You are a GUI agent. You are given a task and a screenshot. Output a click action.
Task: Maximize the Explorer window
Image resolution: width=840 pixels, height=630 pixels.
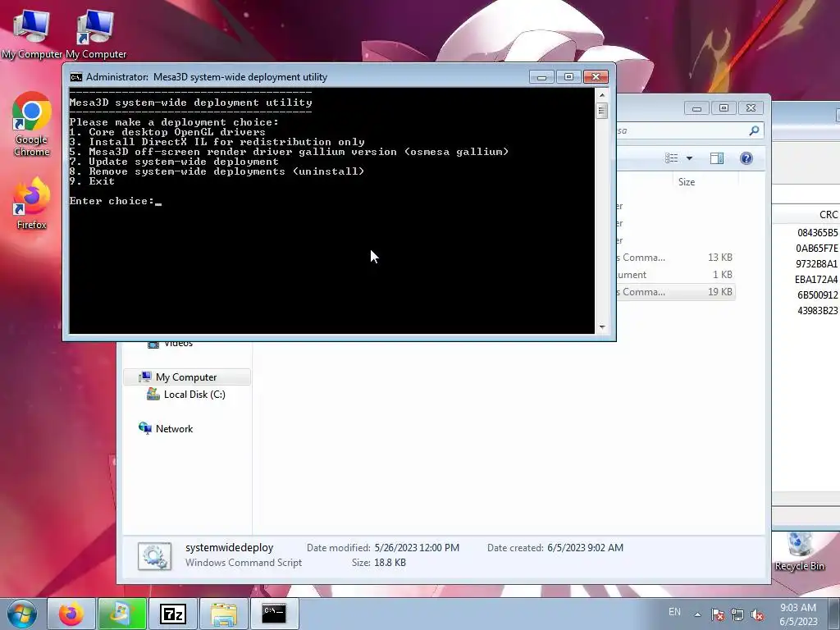724,108
